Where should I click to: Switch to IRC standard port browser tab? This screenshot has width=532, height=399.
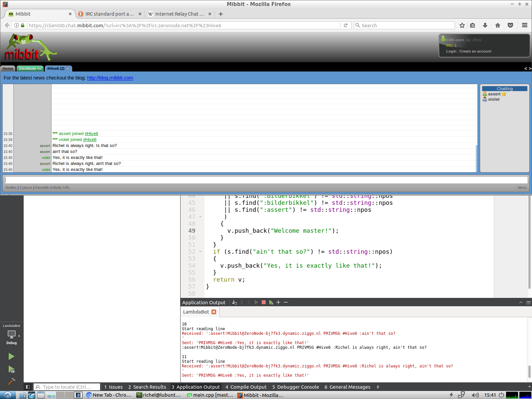coord(109,14)
